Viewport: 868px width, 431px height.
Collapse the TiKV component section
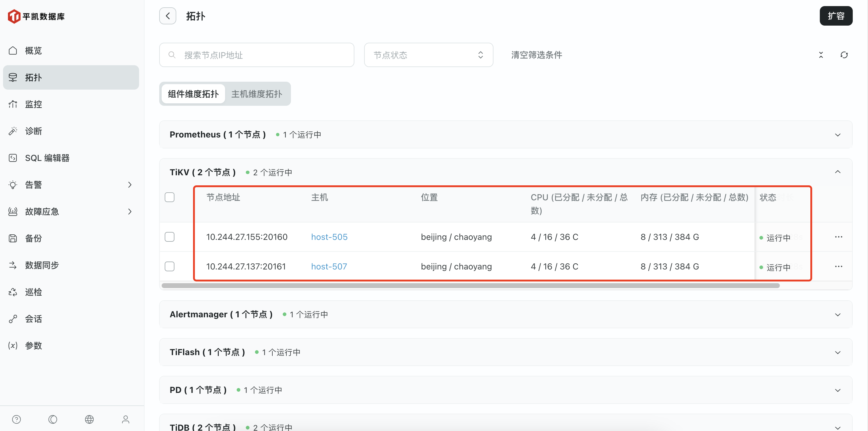837,172
